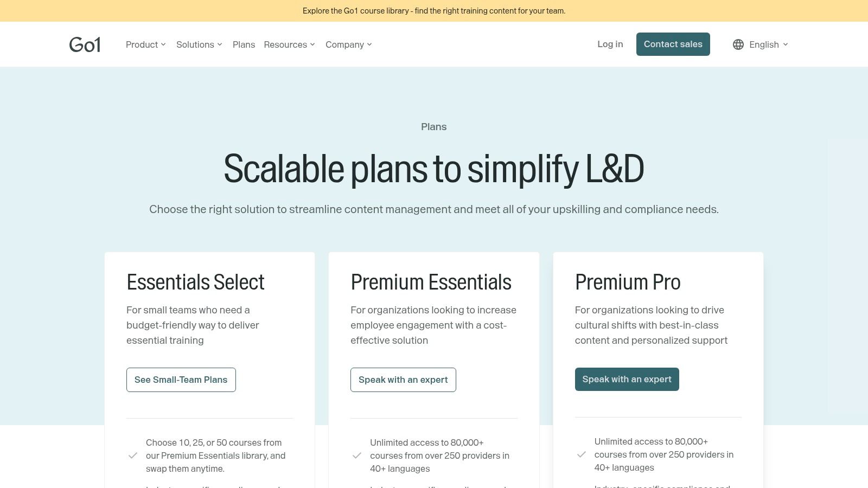Click checkmark icon in Premium Essentials card

pos(357,455)
